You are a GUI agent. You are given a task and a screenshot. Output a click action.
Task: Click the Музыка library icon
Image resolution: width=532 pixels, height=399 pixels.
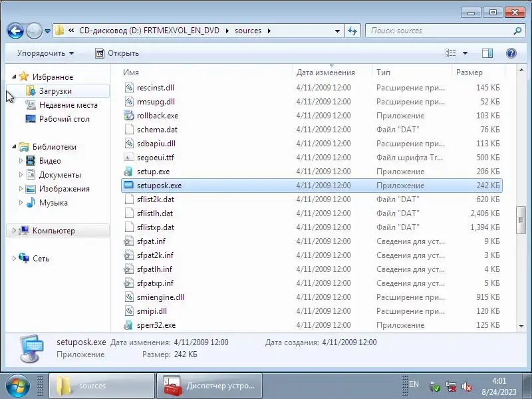pyautogui.click(x=31, y=203)
